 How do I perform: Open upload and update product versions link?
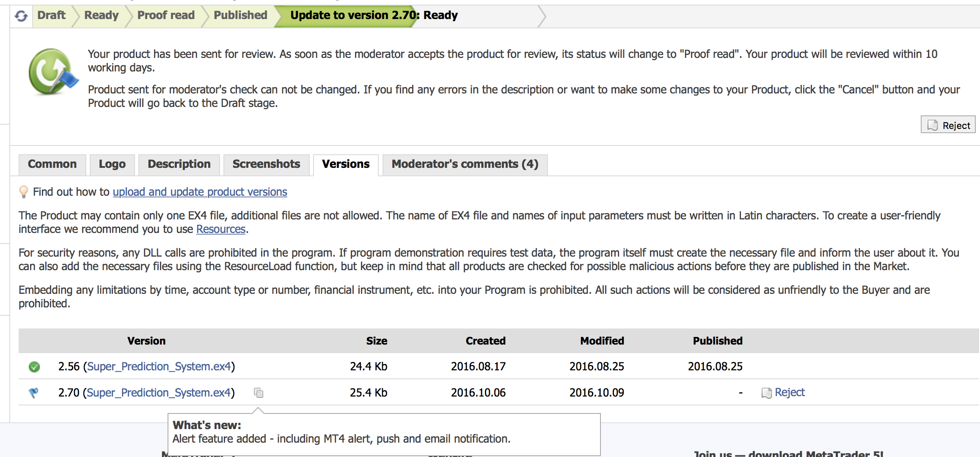pyautogui.click(x=200, y=192)
